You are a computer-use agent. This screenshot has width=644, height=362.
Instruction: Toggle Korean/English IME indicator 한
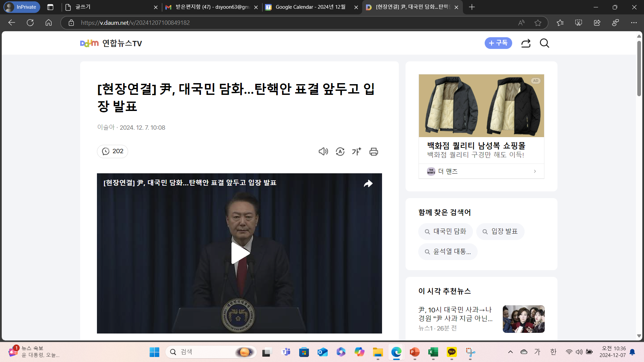tap(553, 352)
